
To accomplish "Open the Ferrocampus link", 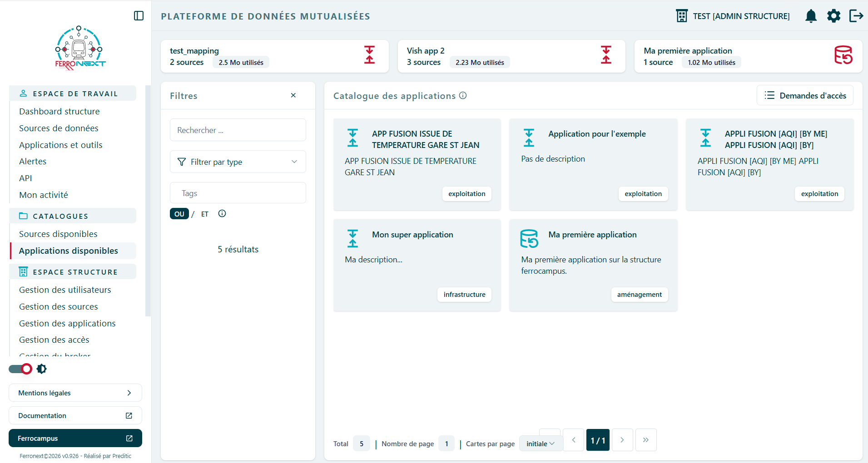I will [x=75, y=438].
